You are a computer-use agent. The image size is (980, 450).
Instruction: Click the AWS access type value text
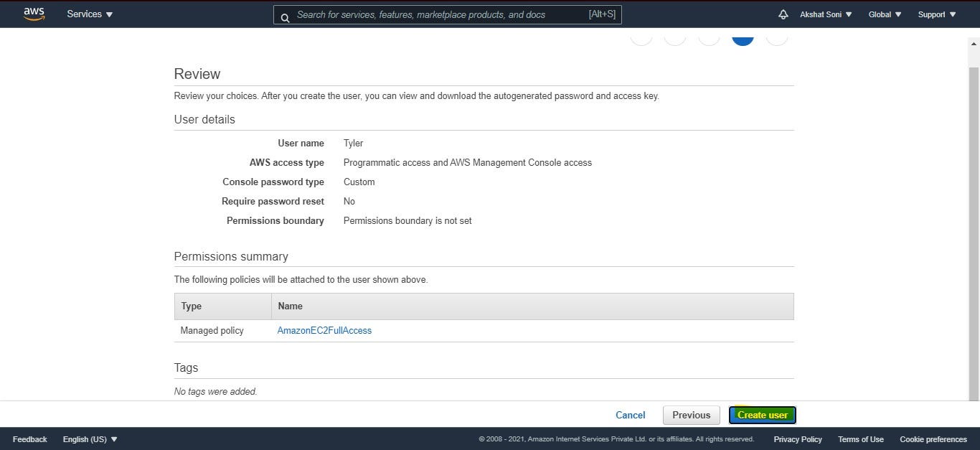click(468, 163)
